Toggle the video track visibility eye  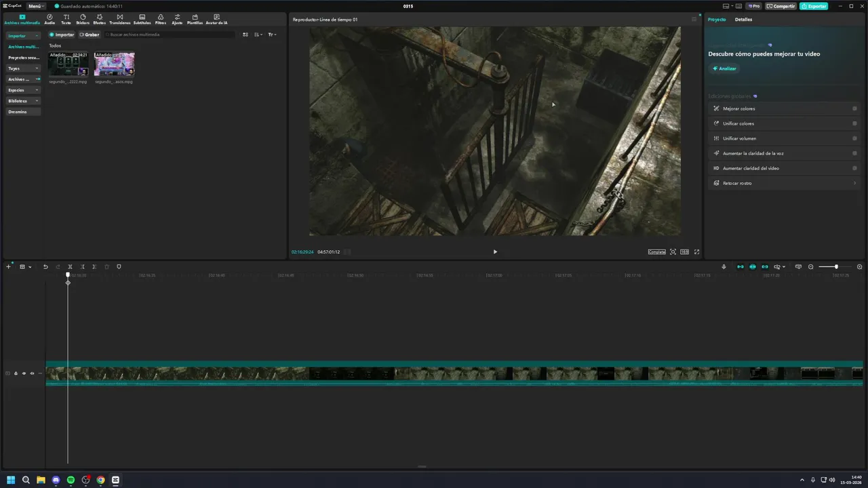[x=24, y=373]
